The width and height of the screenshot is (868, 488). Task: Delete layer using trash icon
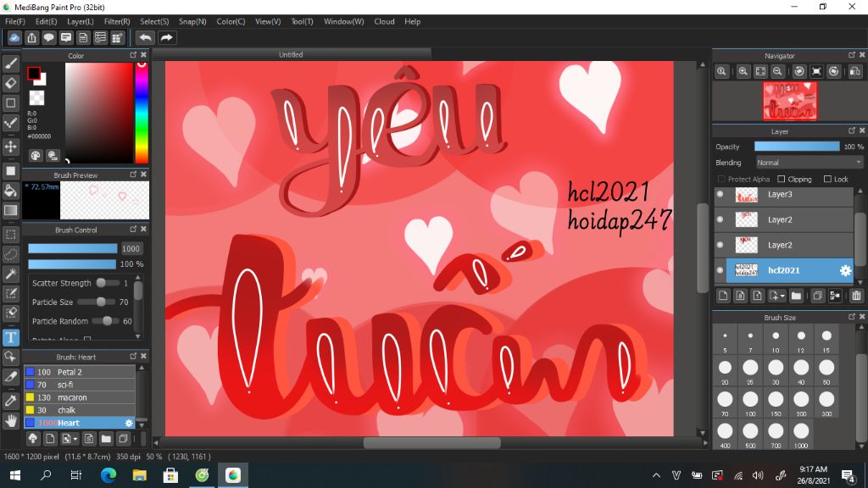(x=856, y=296)
